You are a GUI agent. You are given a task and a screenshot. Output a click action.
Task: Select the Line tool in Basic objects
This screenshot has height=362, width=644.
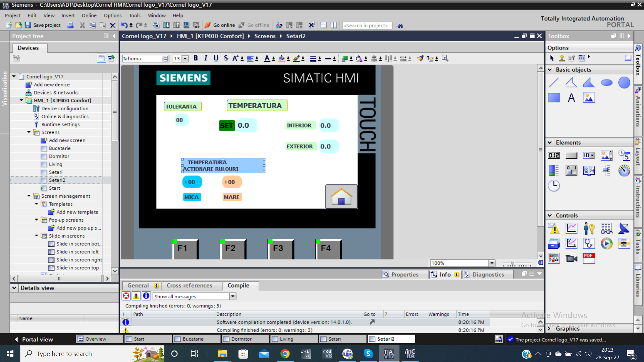click(554, 82)
